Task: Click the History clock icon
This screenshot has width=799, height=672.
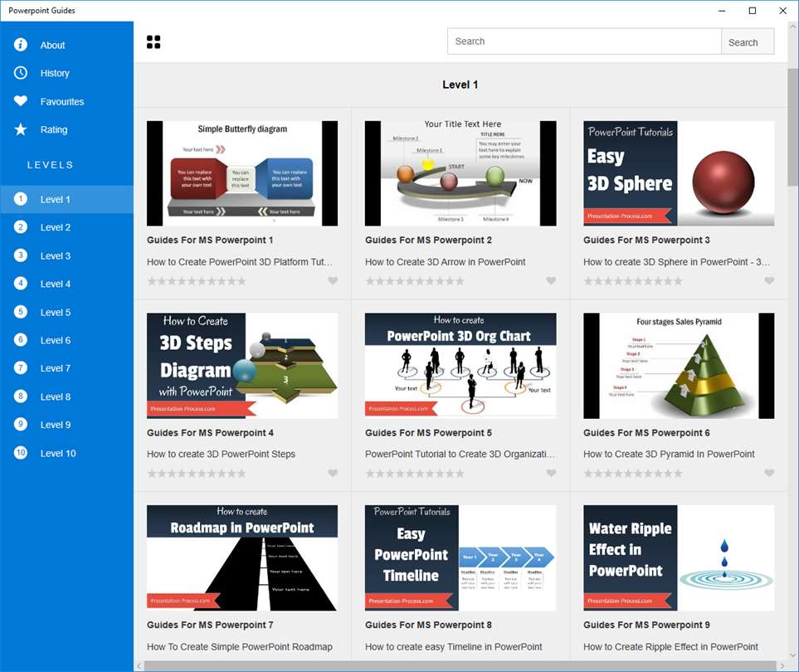Action: click(x=21, y=73)
